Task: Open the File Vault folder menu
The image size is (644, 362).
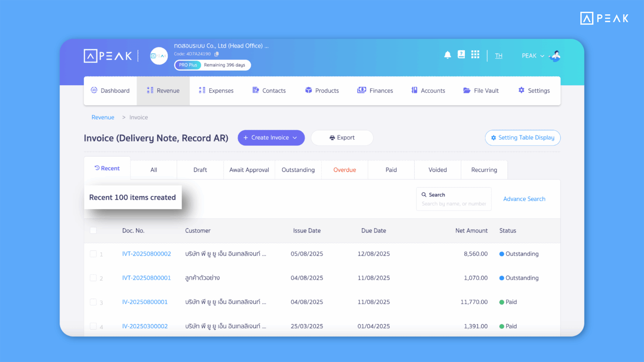Action: (481, 90)
